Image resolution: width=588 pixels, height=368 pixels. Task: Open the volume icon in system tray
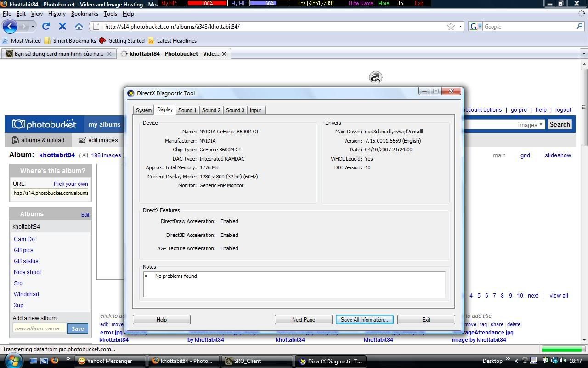563,361
